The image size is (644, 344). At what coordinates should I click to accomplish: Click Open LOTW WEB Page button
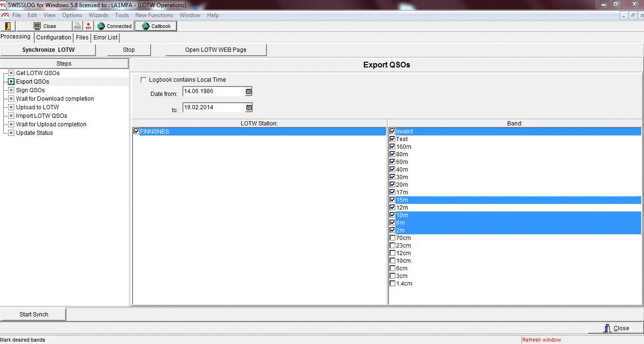216,50
